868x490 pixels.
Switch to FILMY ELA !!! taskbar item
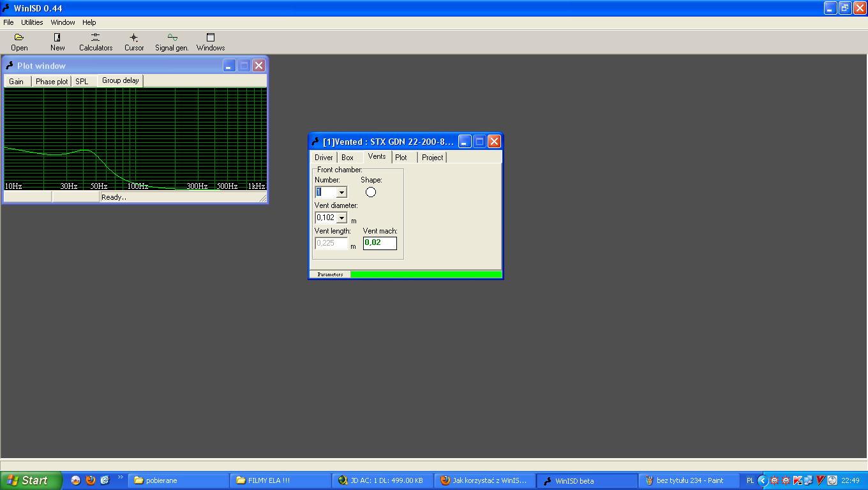280,480
